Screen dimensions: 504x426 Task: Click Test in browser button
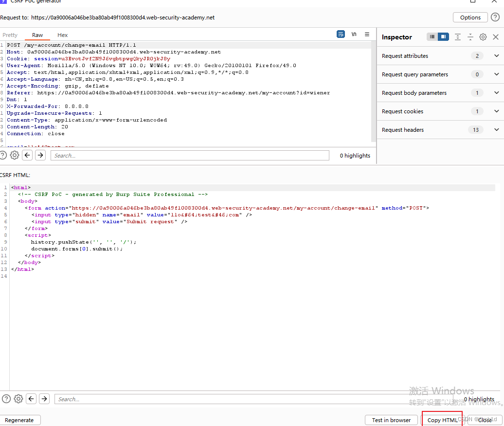pos(391,420)
